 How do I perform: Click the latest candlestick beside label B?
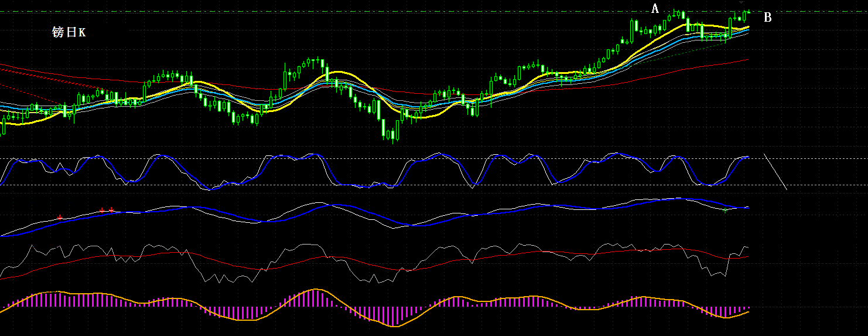pyautogui.click(x=749, y=12)
